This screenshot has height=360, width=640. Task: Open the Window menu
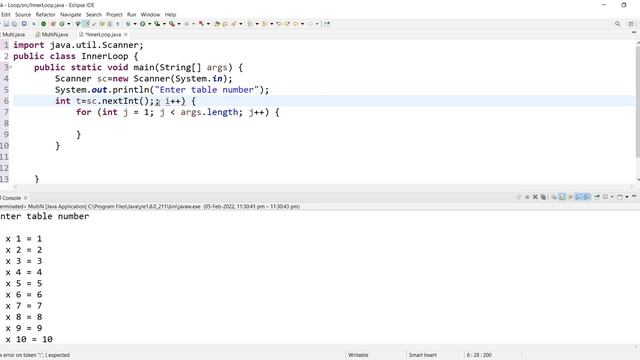(150, 14)
